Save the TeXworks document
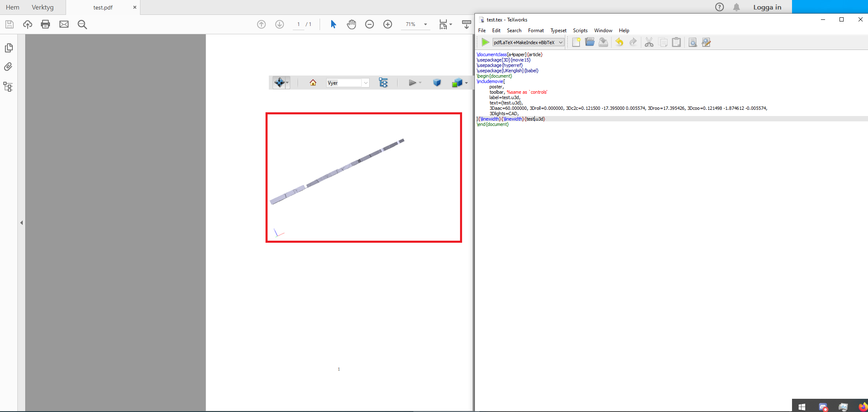This screenshot has width=868, height=412. 603,42
